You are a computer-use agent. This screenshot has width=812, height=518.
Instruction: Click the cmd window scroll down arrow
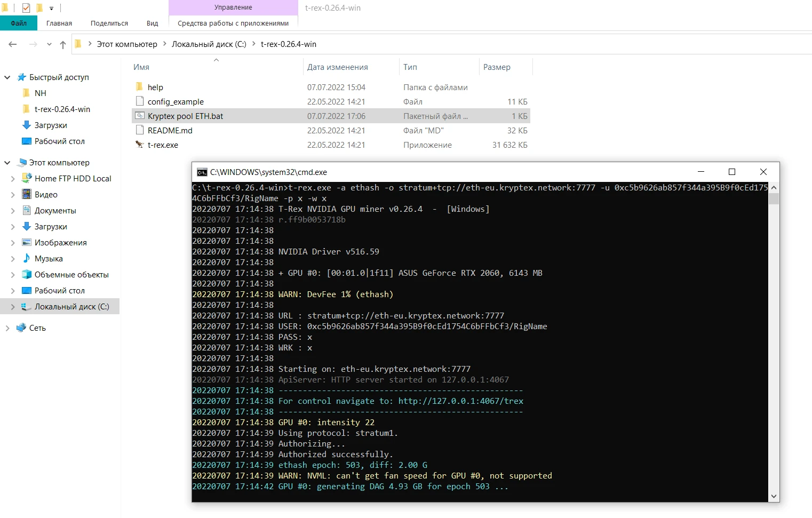[774, 496]
